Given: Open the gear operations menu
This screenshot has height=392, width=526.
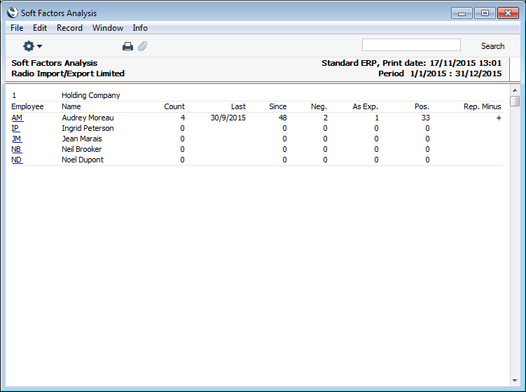Looking at the screenshot, I should 32,46.
